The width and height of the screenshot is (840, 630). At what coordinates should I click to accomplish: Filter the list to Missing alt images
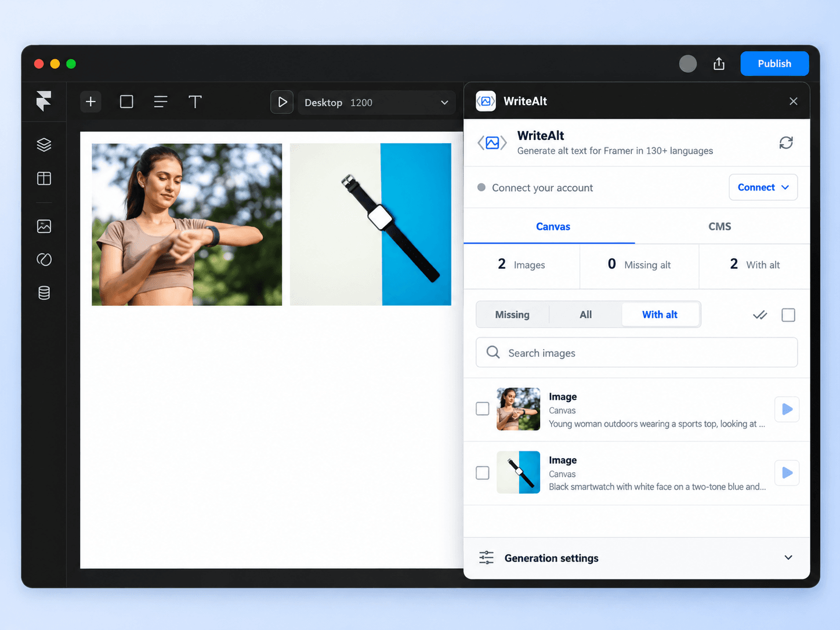click(512, 314)
